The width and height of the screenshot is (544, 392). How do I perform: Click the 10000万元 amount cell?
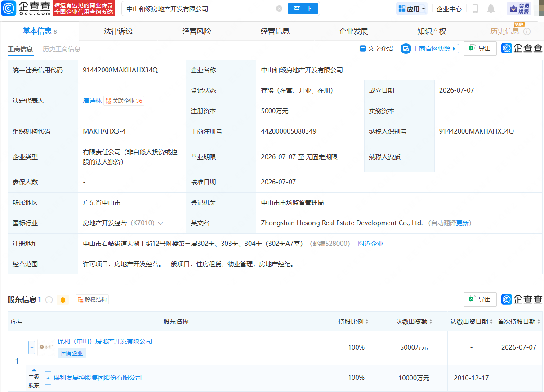pyautogui.click(x=414, y=378)
